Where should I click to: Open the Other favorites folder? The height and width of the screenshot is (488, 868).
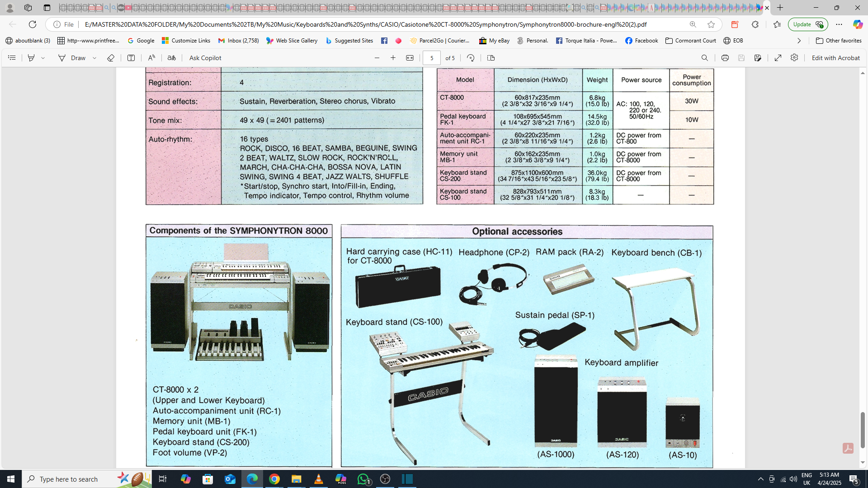[x=839, y=41]
